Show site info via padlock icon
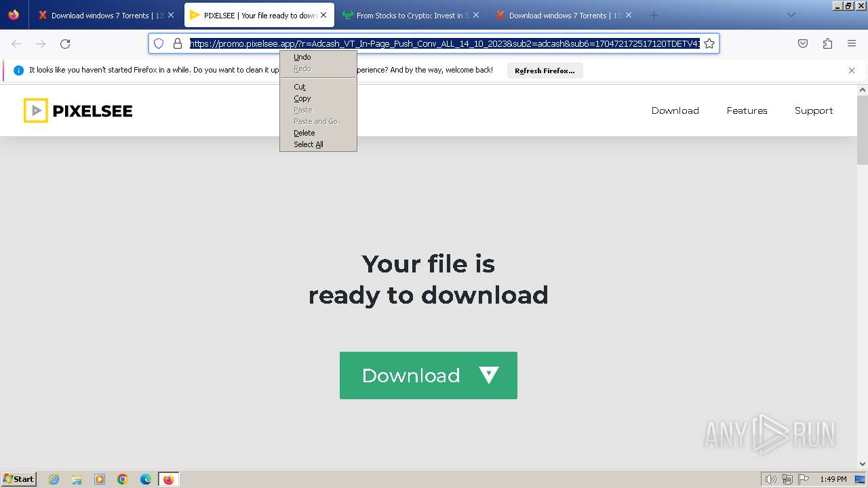This screenshot has width=868, height=488. coord(178,43)
